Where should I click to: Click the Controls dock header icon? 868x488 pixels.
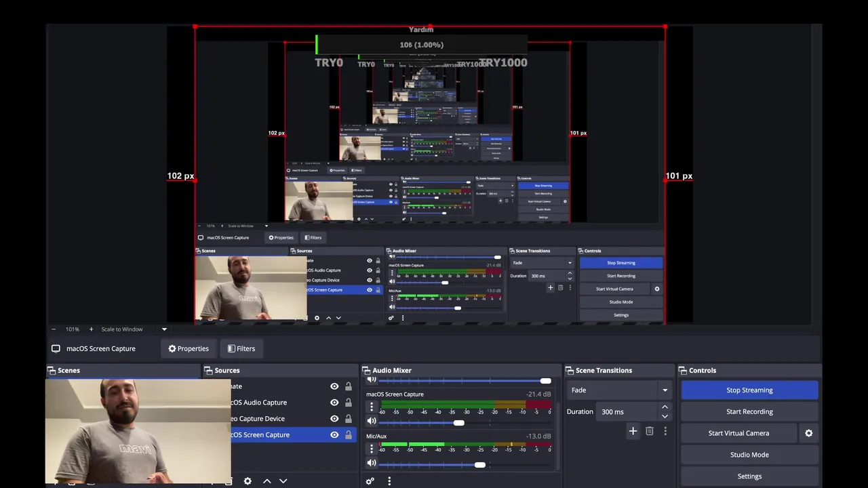click(683, 371)
